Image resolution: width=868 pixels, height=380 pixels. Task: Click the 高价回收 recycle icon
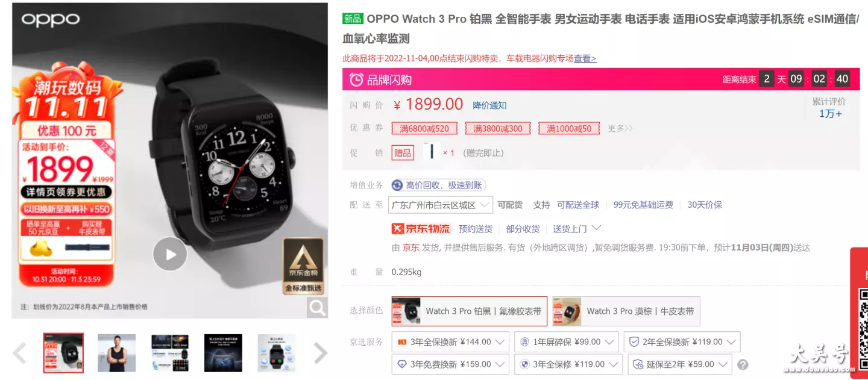[397, 185]
